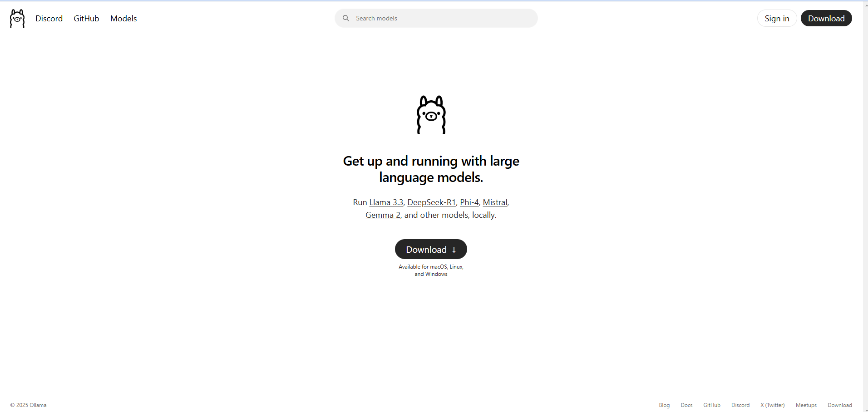This screenshot has width=868, height=412.
Task: Click the Sign in button
Action: [x=777, y=18]
